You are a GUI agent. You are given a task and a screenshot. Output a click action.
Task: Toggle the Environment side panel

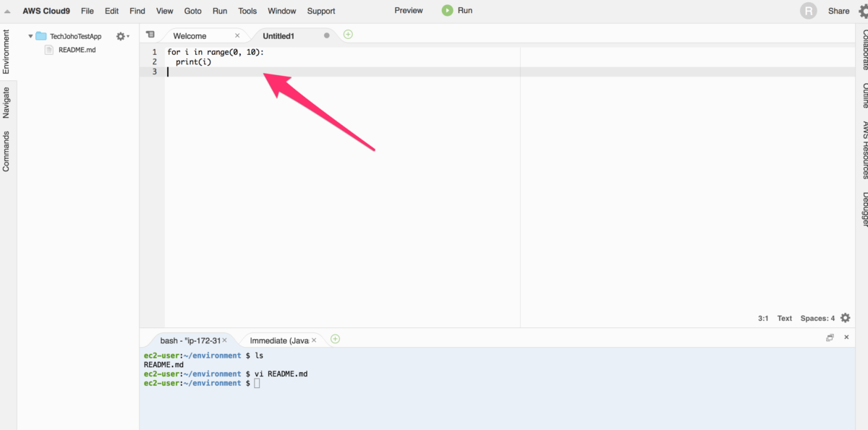coord(7,52)
